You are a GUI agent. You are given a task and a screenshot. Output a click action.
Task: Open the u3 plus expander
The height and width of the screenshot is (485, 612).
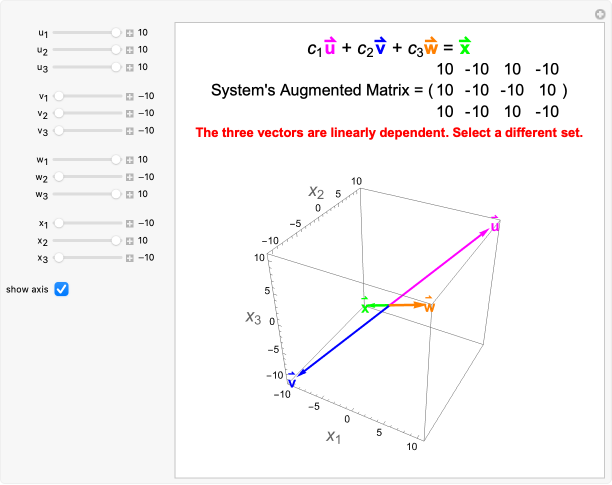[130, 67]
